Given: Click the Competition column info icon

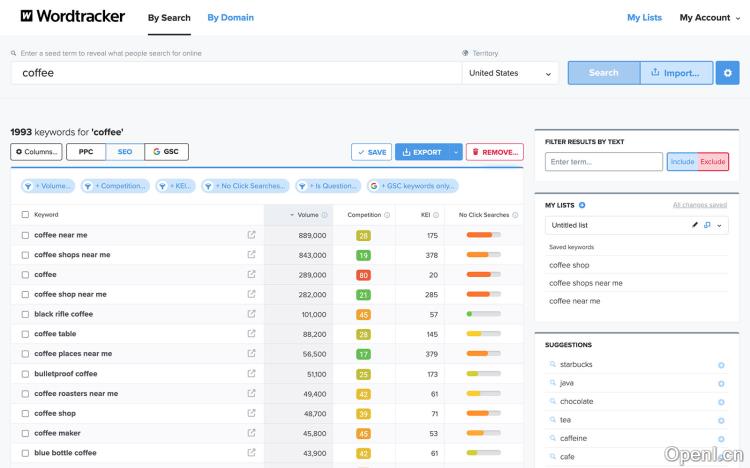Looking at the screenshot, I should (x=387, y=215).
